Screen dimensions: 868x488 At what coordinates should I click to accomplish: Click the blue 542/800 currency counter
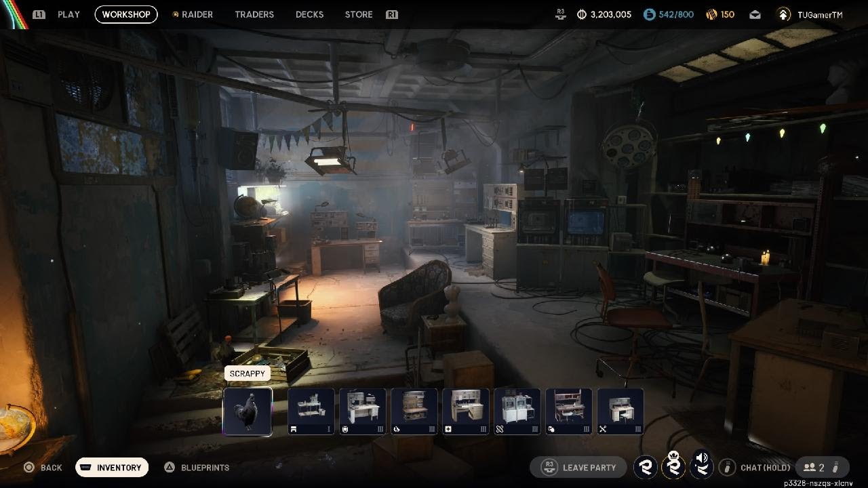(x=669, y=14)
